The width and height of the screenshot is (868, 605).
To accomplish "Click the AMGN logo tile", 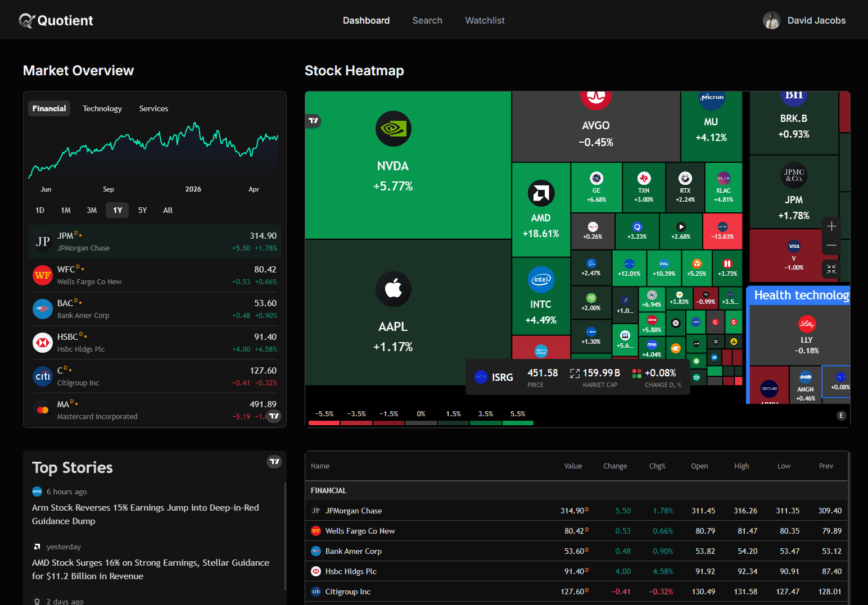I will point(806,377).
